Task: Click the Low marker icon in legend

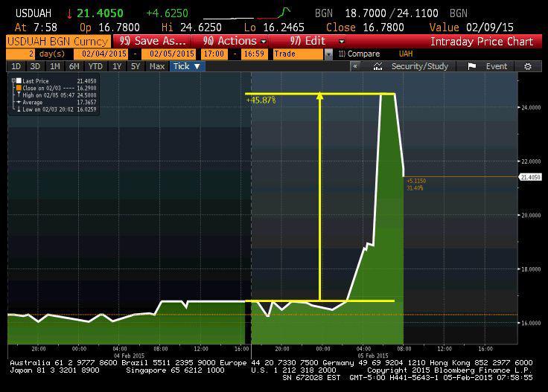Action: (x=19, y=109)
